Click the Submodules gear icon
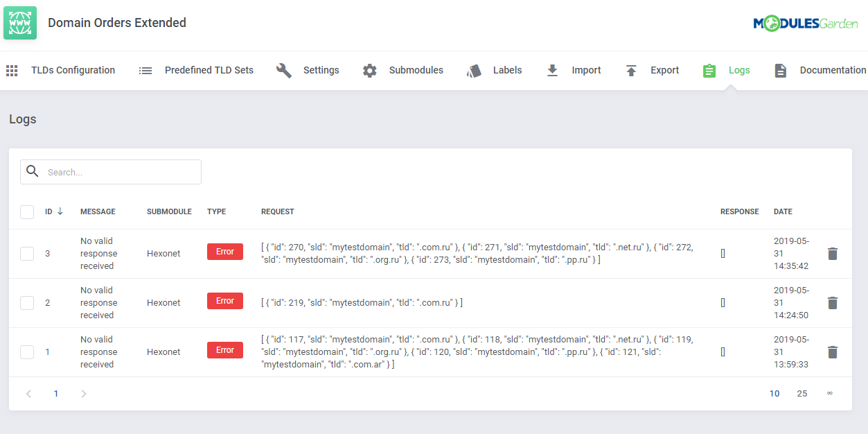This screenshot has height=434, width=868. click(x=370, y=71)
